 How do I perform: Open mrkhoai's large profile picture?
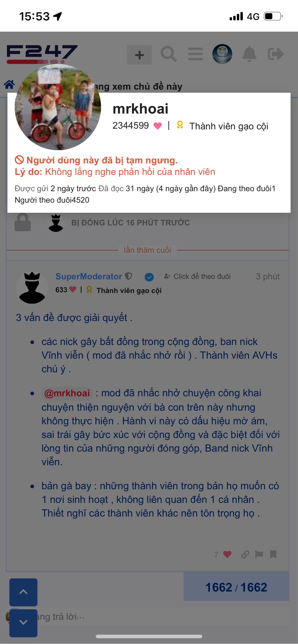pyautogui.click(x=58, y=107)
